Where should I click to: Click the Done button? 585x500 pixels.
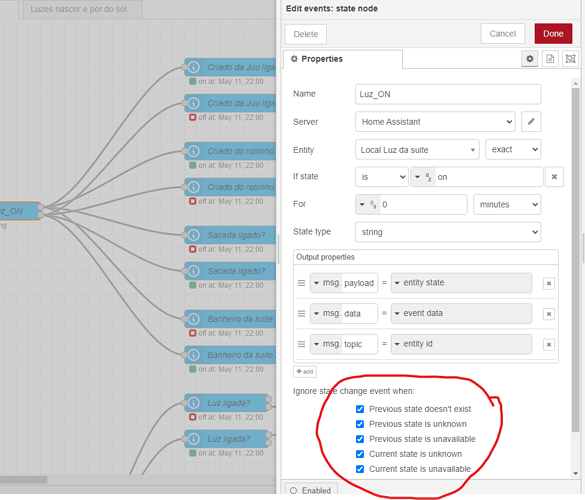pyautogui.click(x=553, y=34)
